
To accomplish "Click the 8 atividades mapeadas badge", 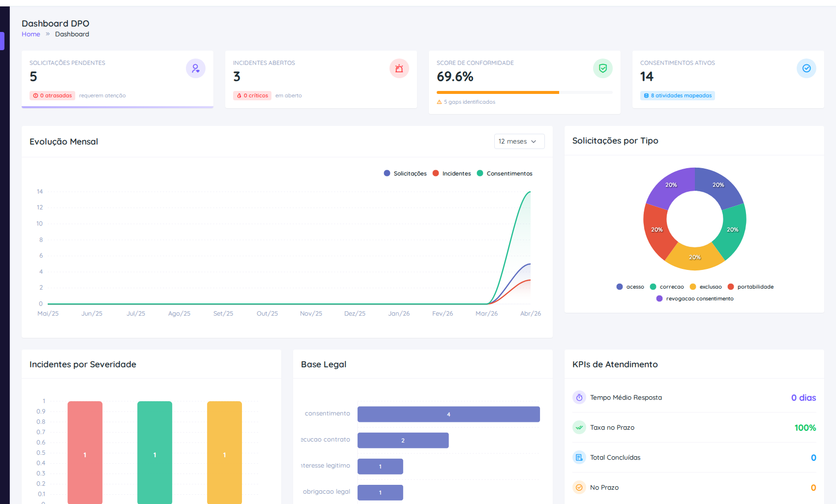I will click(677, 95).
